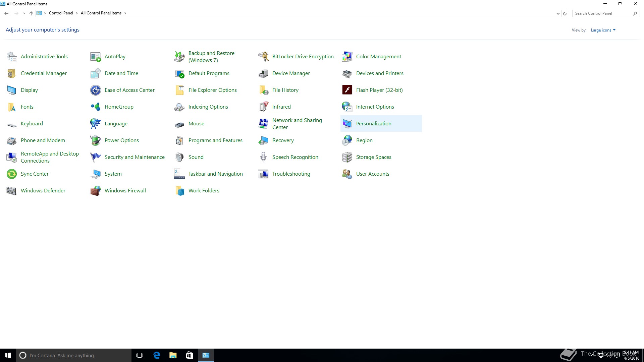Click the Troubleshooting icon
The height and width of the screenshot is (362, 644).
263,174
